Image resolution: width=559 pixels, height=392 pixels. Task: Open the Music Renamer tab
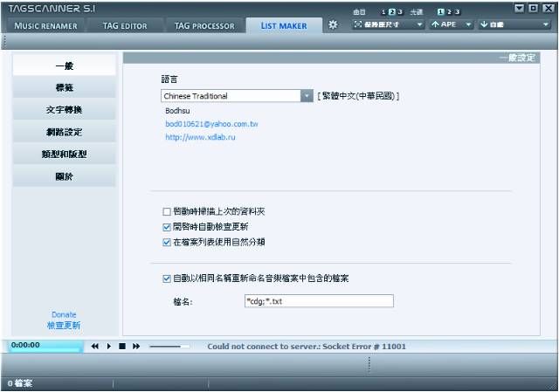coord(45,25)
